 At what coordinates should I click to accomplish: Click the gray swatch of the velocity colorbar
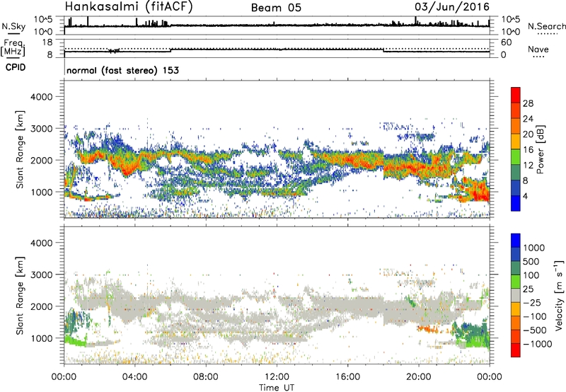[x=516, y=295]
